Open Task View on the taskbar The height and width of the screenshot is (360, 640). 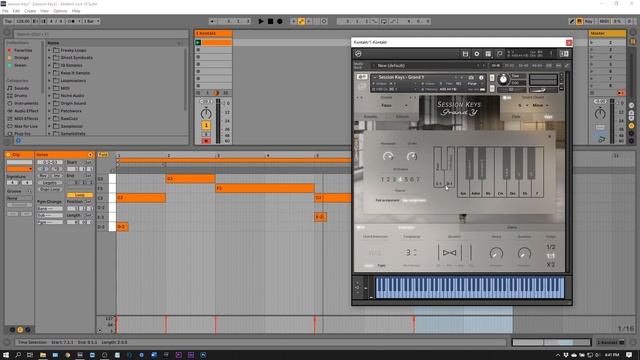pos(30,355)
